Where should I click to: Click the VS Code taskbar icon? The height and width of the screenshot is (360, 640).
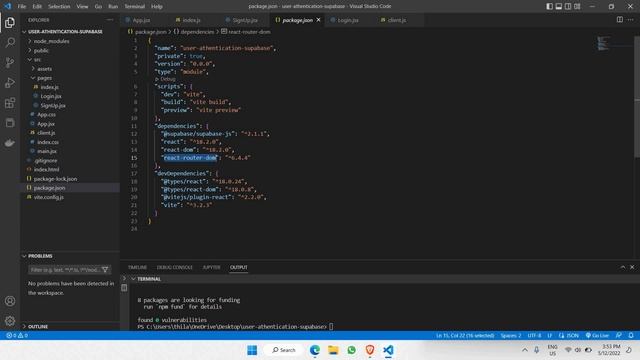point(388,350)
